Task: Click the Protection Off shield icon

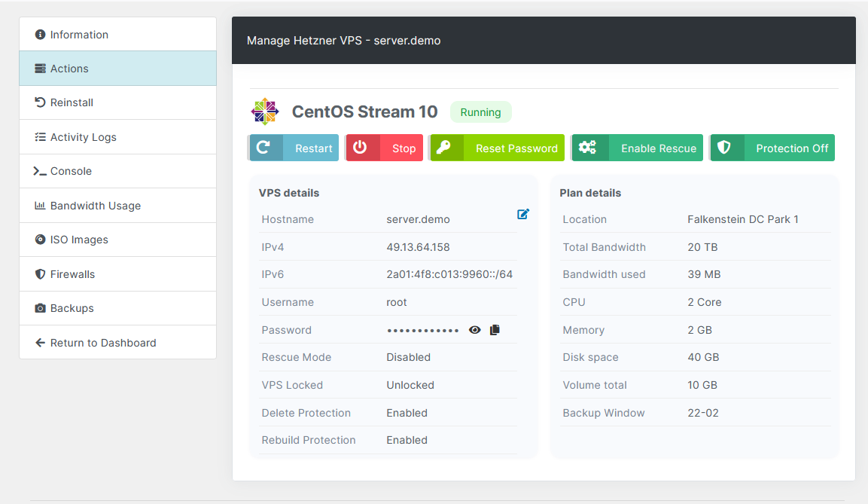Action: 724,148
